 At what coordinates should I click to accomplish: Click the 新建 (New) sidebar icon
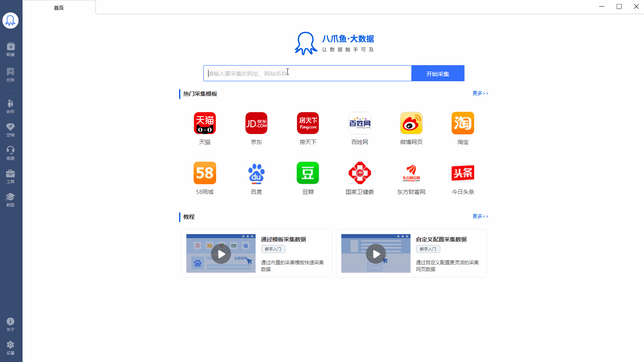pos(10,49)
